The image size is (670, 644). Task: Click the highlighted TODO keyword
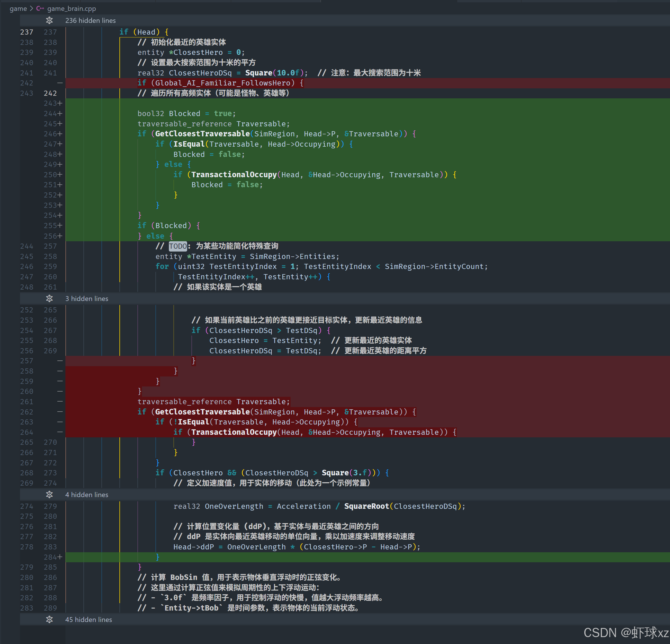[178, 246]
